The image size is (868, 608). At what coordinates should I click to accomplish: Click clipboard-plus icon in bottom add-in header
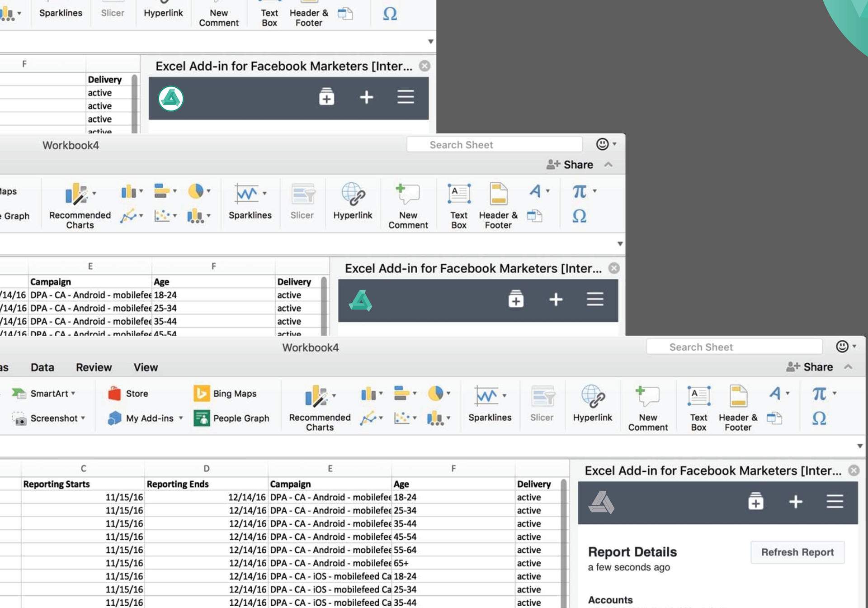coord(755,501)
